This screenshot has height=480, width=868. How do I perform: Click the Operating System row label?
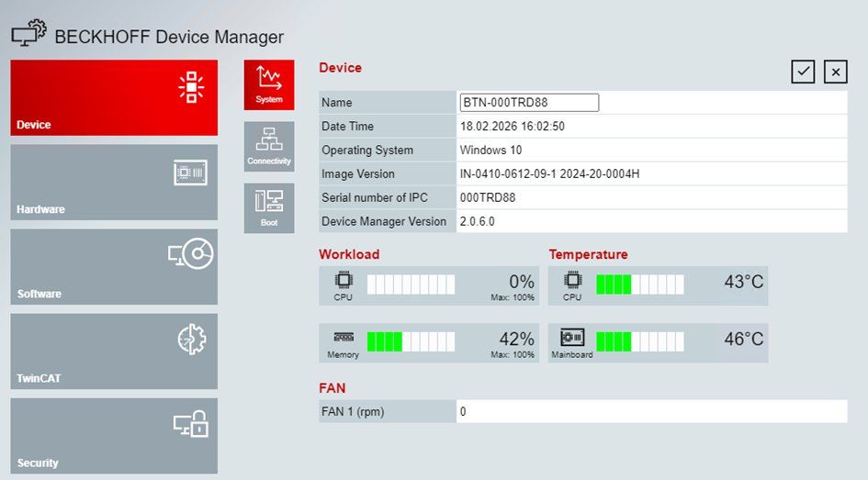367,150
